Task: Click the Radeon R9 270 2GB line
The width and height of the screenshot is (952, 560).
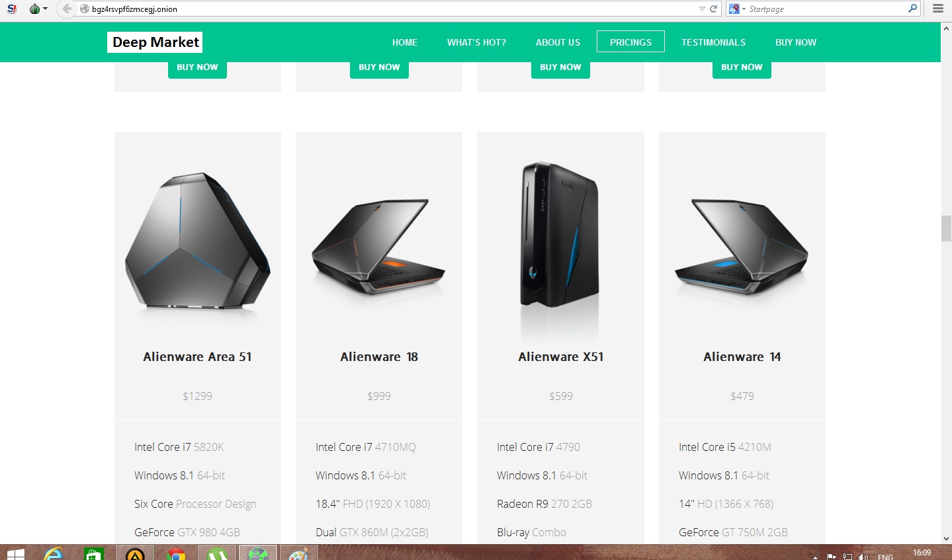Action: [x=544, y=504]
